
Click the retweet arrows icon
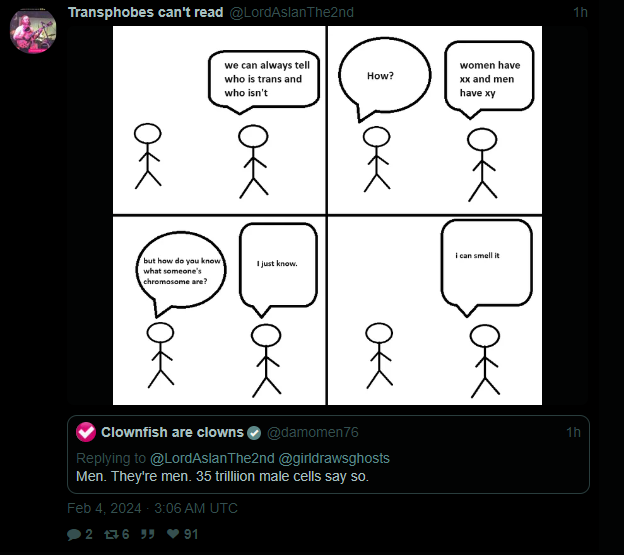coord(111,534)
